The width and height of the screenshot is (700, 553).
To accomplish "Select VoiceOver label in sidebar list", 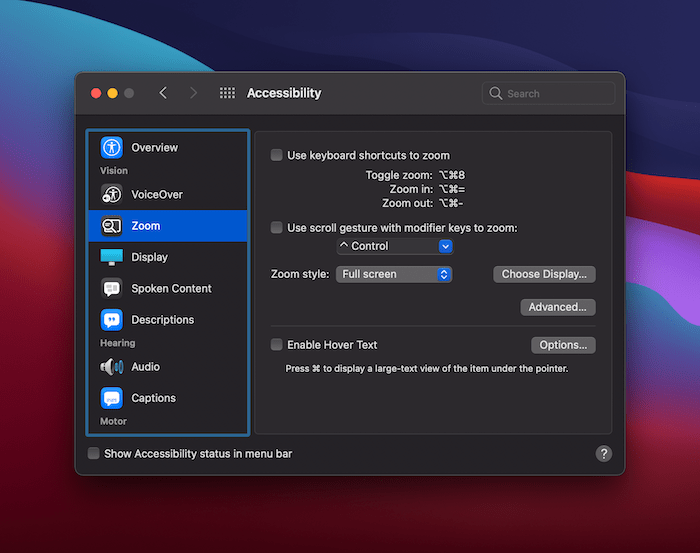I will click(157, 195).
